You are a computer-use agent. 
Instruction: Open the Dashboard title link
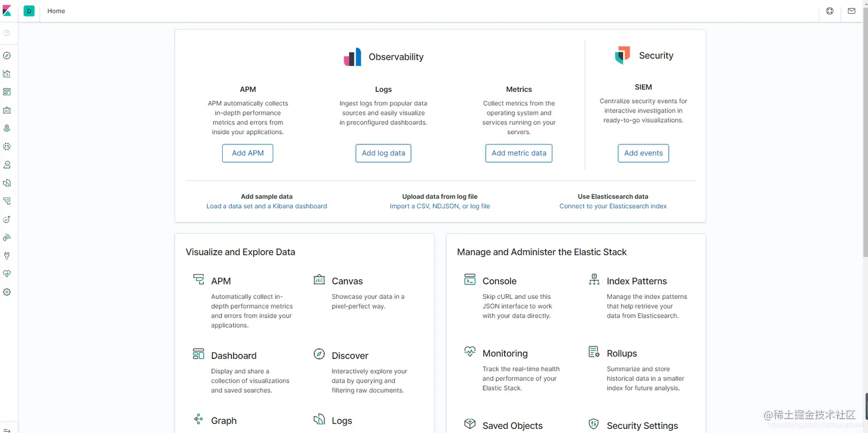pos(234,356)
